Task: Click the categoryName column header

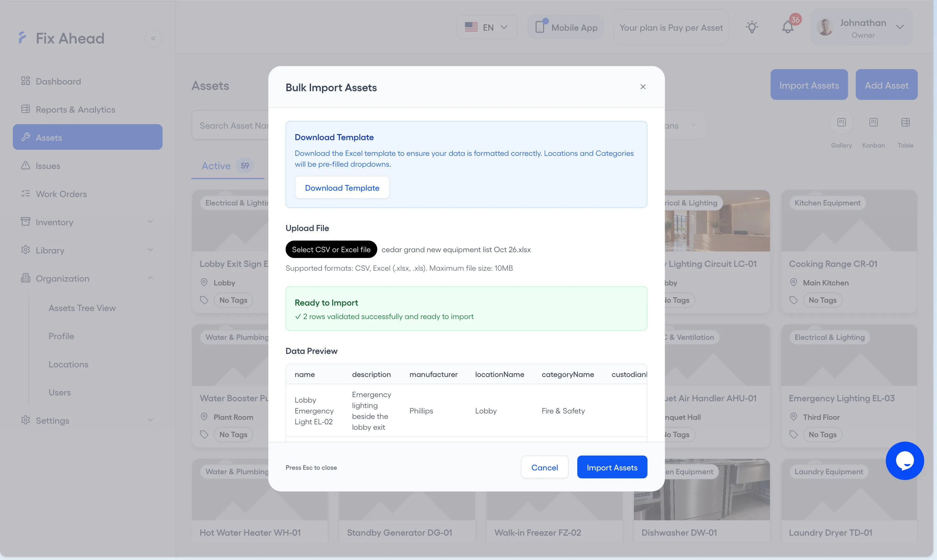Action: click(x=568, y=374)
